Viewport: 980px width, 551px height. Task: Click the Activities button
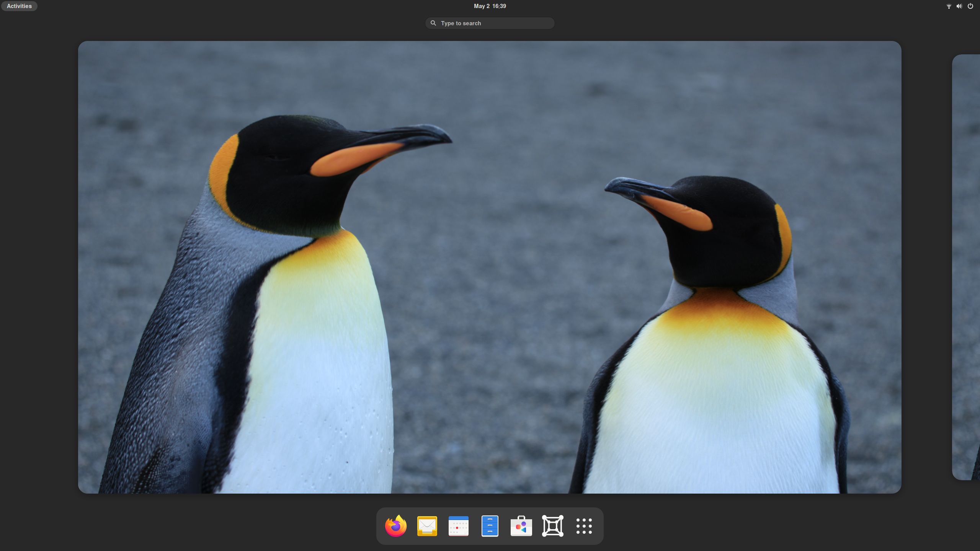click(x=19, y=6)
